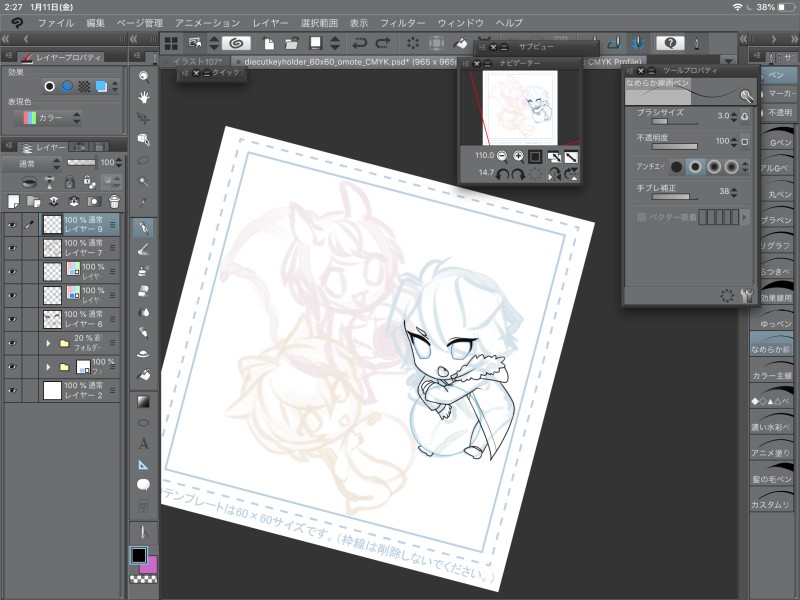Click Undo arrow in command bar
Viewport: 800px width, 600px height.
(x=360, y=43)
